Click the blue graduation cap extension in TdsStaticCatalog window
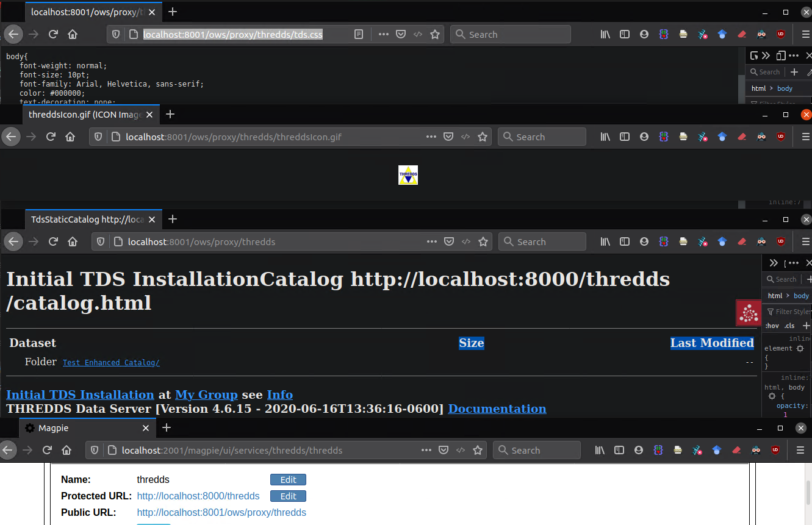 pos(722,242)
